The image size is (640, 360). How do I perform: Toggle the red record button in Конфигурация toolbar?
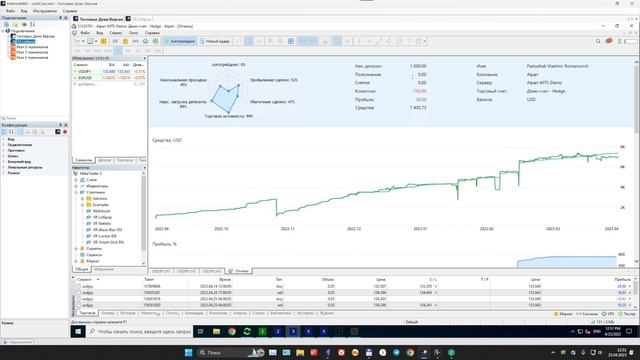click(x=65, y=132)
